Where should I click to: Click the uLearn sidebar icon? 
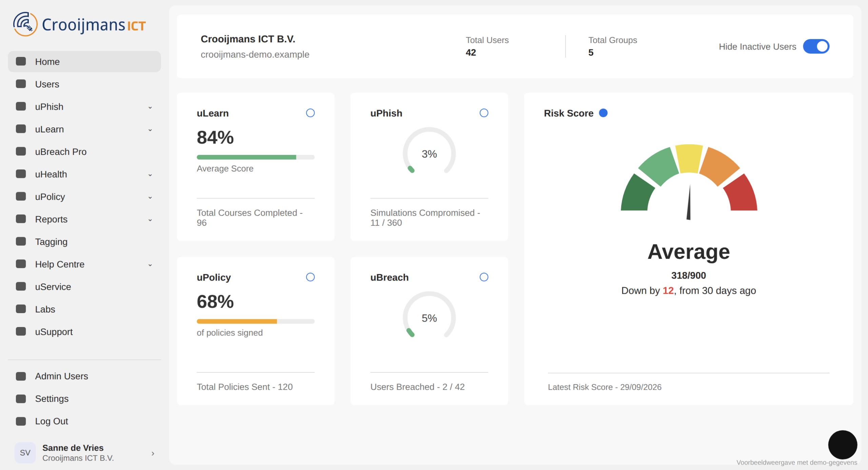tap(21, 129)
